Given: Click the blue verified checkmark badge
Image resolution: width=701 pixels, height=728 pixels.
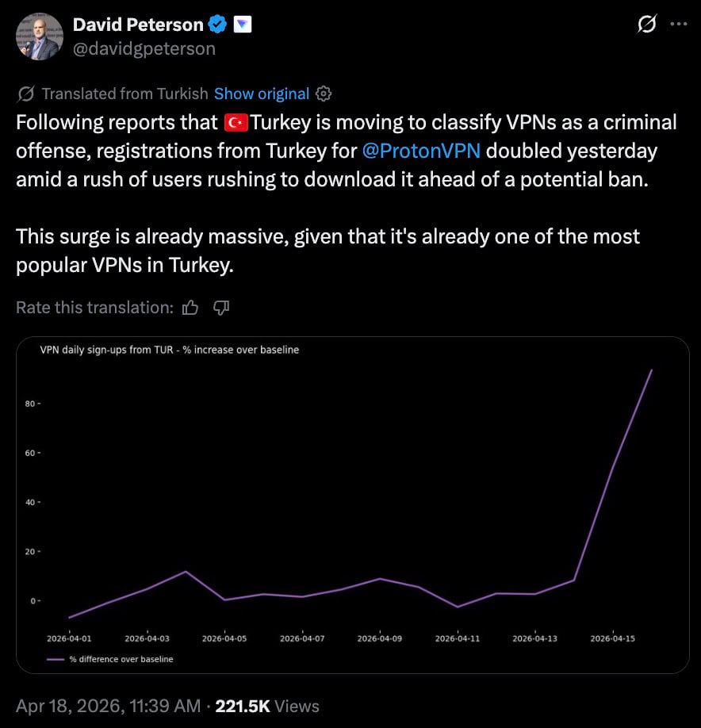Looking at the screenshot, I should [218, 25].
